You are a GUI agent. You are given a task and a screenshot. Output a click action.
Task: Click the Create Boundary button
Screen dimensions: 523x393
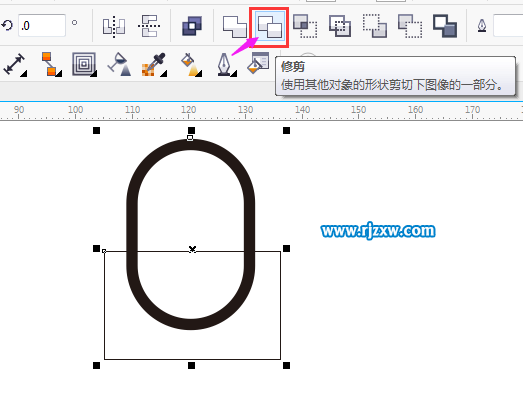coord(445,26)
